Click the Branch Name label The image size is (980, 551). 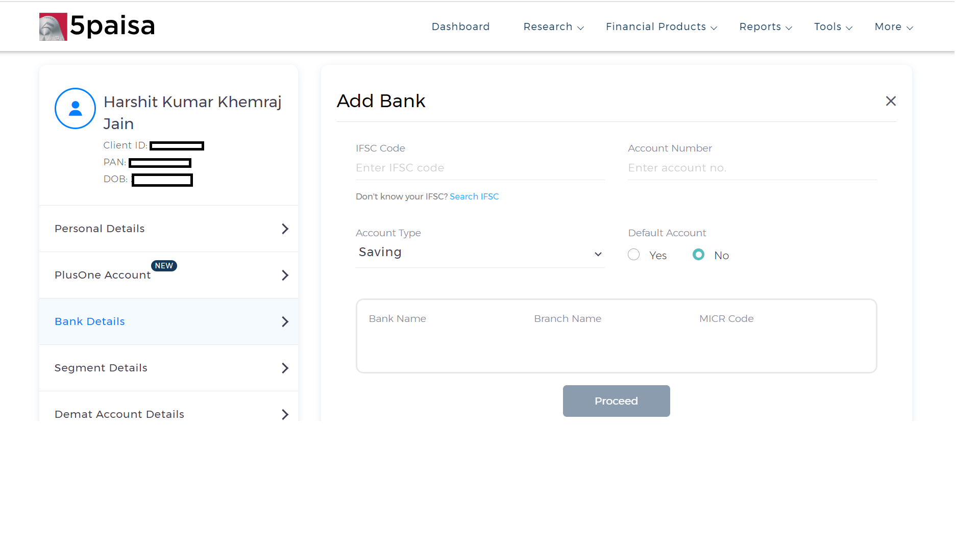tap(568, 319)
